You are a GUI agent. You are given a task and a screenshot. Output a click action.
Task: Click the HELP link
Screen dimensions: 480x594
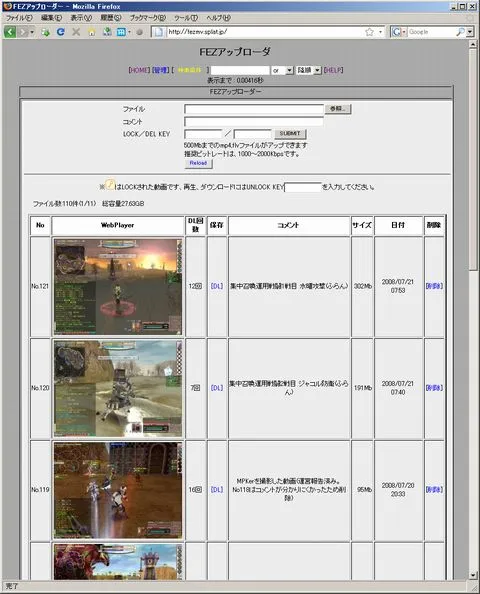(333, 70)
